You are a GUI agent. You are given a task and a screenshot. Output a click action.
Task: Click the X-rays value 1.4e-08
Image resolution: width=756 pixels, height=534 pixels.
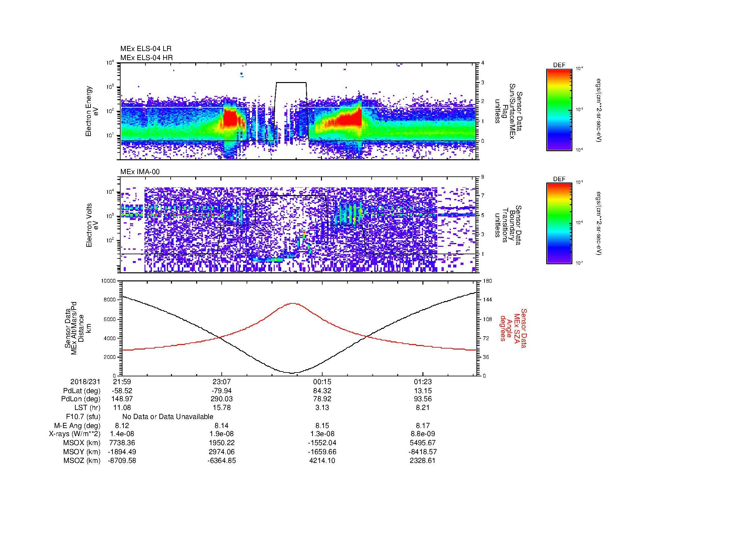122,434
